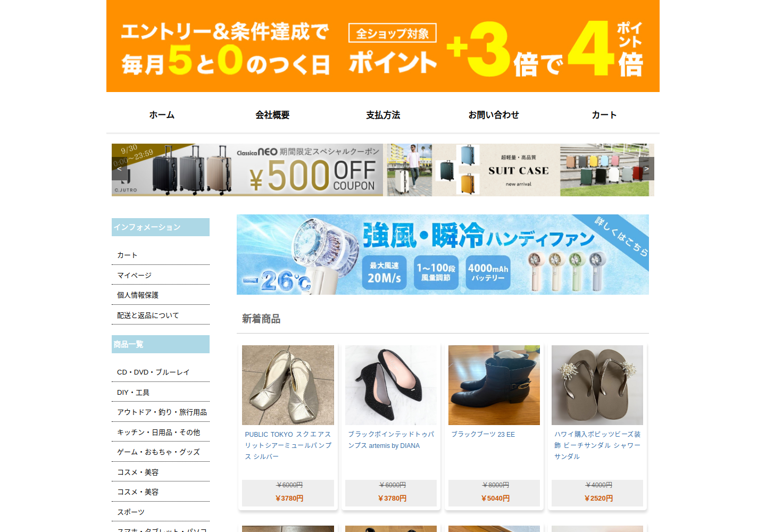The height and width of the screenshot is (532, 766).
Task: View the black boots product image
Action: [x=494, y=385]
